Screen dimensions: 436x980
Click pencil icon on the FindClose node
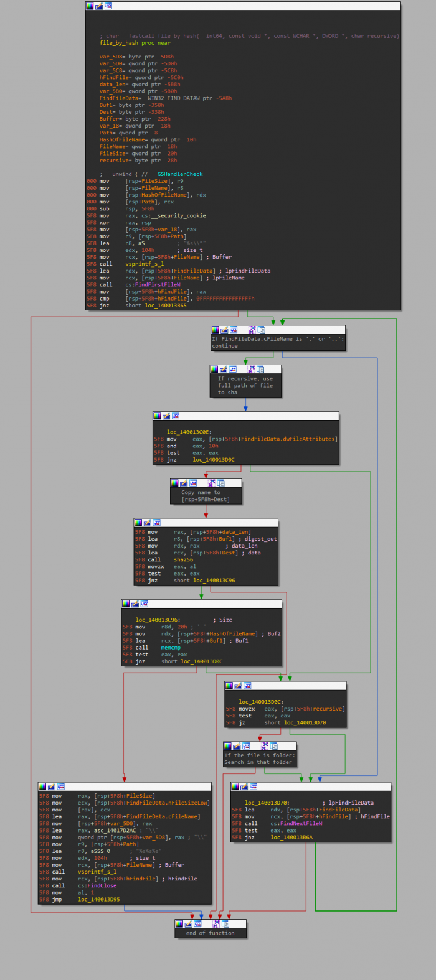pyautogui.click(x=51, y=786)
